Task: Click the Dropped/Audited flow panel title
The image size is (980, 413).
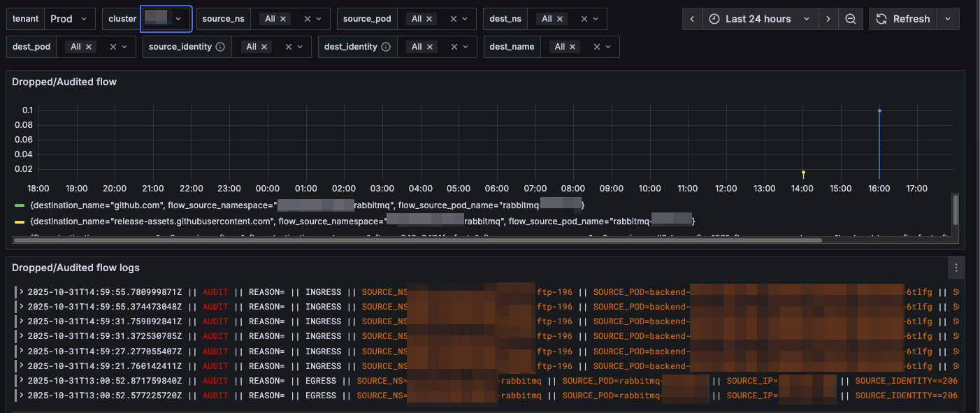Action: point(64,82)
